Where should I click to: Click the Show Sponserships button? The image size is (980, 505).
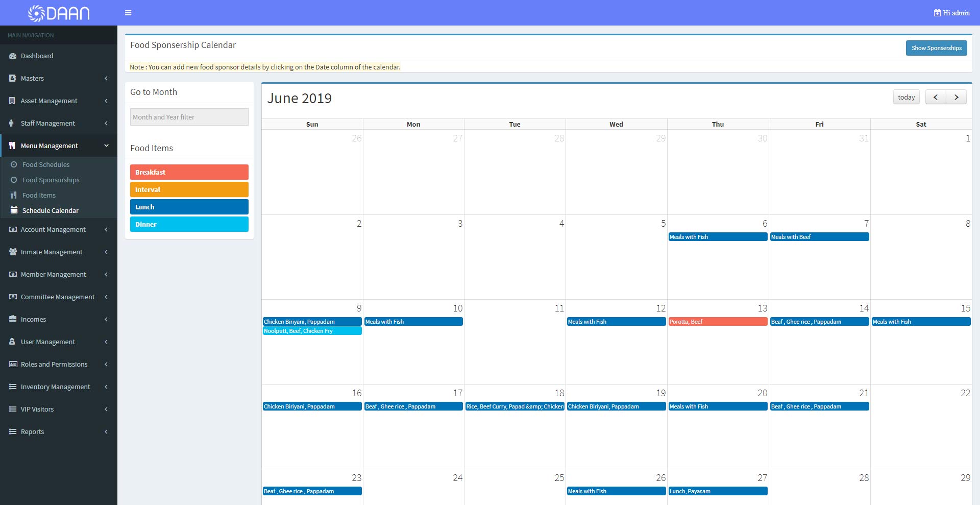point(936,48)
